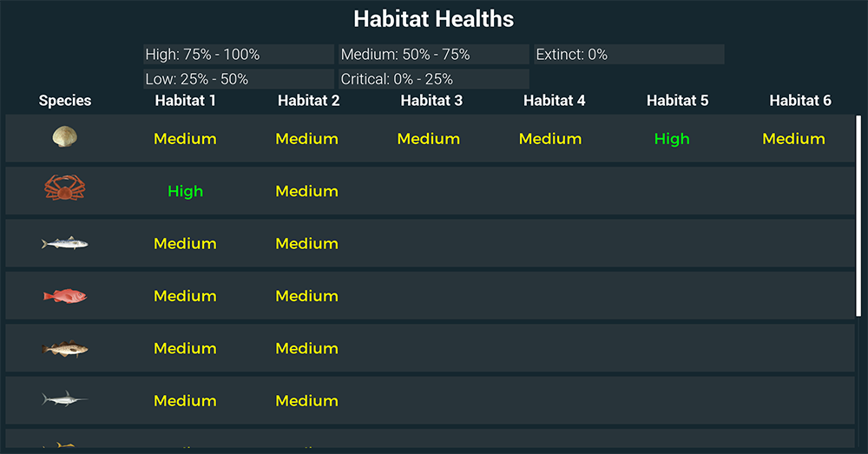Select the swordfish species icon
The width and height of the screenshot is (868, 454).
[x=64, y=400]
